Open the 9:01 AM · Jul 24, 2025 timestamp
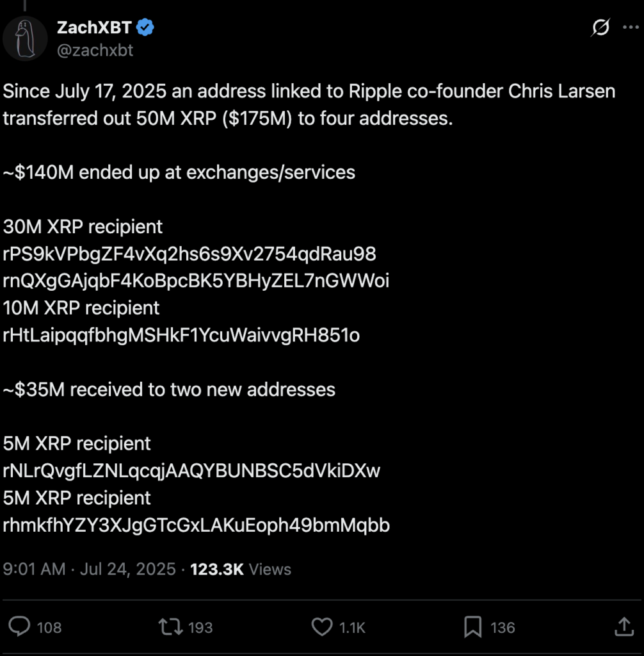The image size is (644, 656). tap(89, 569)
